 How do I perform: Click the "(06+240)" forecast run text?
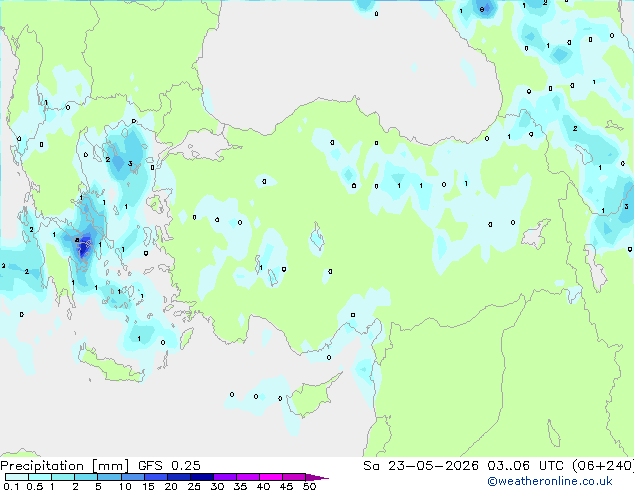(603, 466)
